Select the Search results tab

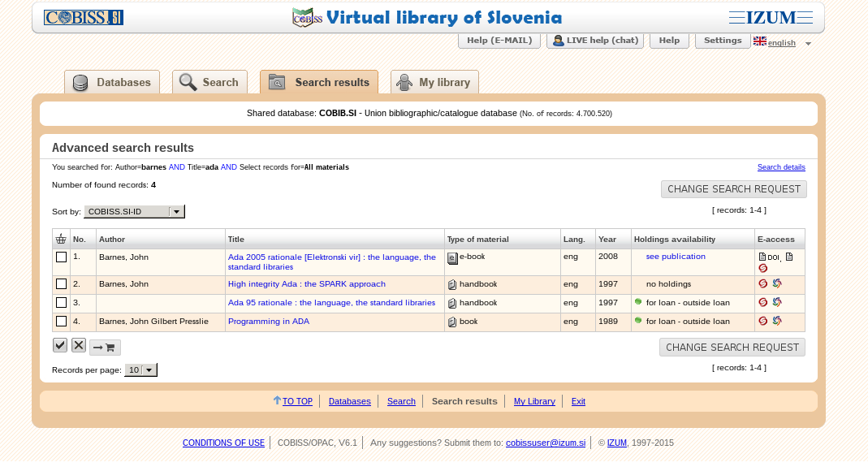click(x=319, y=82)
